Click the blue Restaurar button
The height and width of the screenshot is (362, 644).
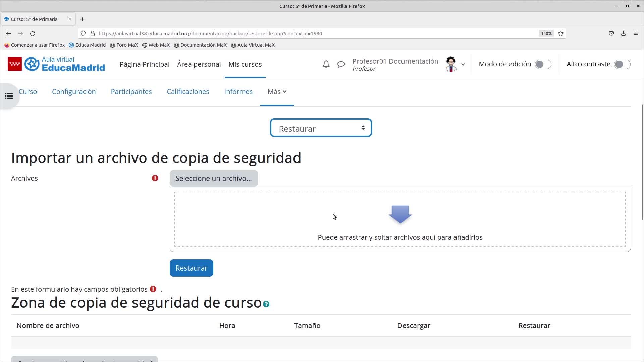click(191, 268)
